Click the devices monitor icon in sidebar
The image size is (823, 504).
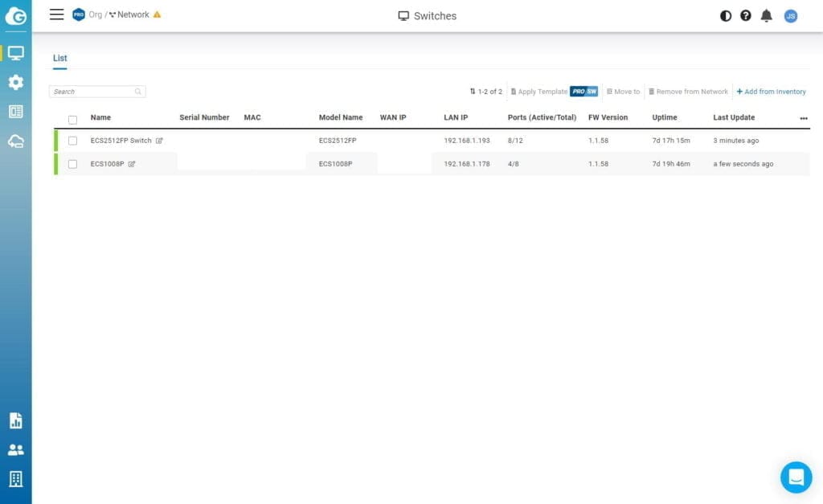tap(15, 53)
